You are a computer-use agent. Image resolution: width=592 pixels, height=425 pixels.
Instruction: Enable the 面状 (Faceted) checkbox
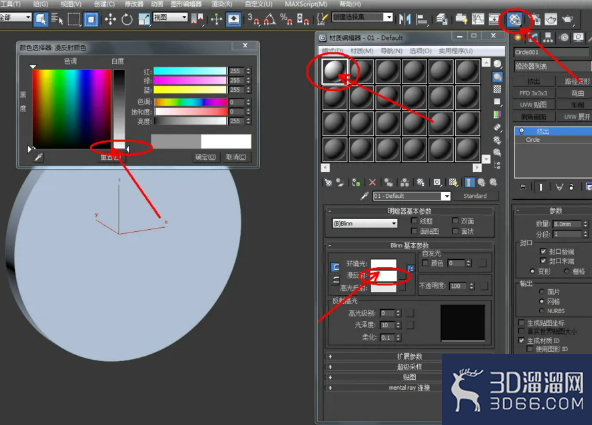click(x=455, y=231)
